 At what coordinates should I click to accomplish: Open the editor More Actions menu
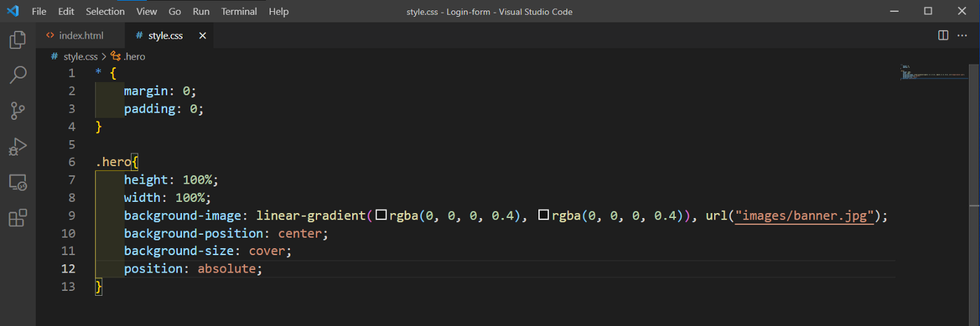(x=963, y=35)
